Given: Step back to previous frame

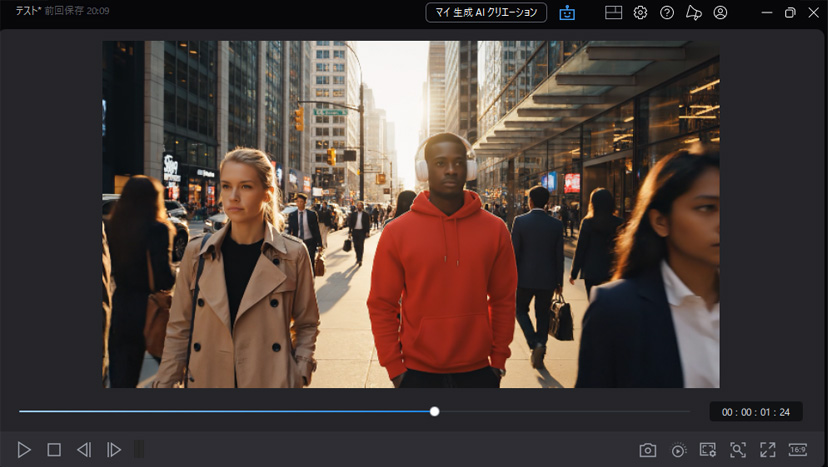Looking at the screenshot, I should (x=84, y=450).
